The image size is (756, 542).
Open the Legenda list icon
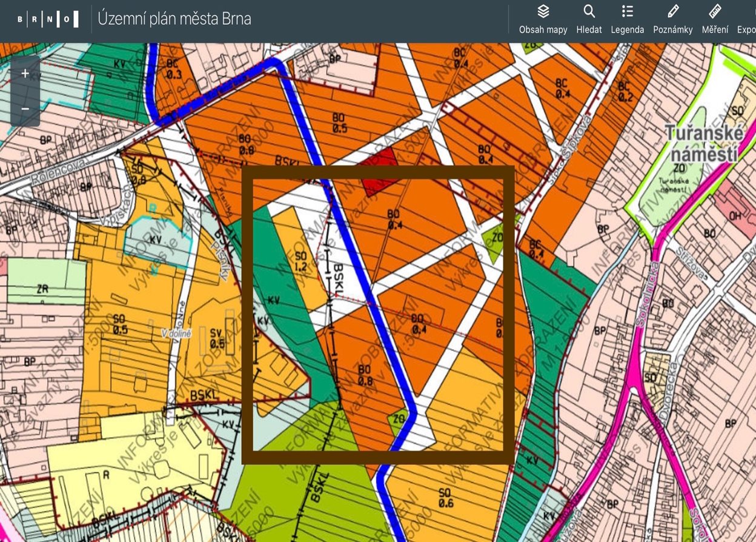click(x=627, y=12)
